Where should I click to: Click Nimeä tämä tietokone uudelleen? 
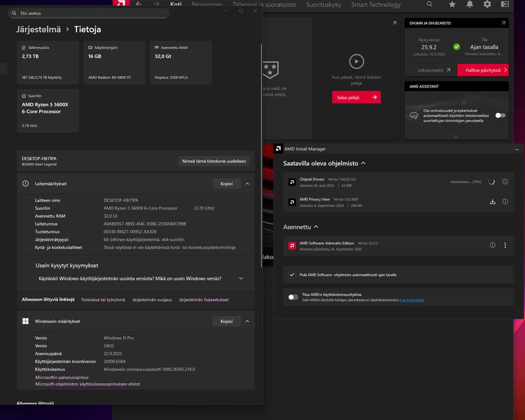[x=214, y=161]
